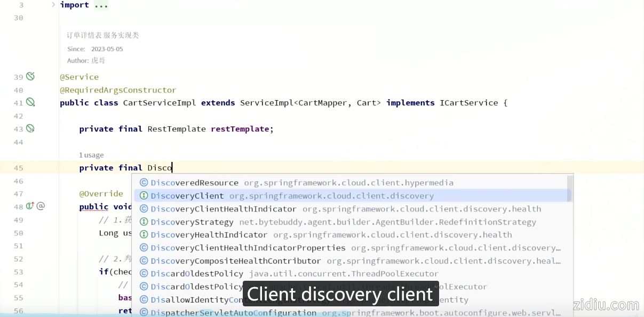The image size is (644, 317).
Task: Click the gutter icon on the CartServiceImpl class line
Action: pyautogui.click(x=30, y=102)
